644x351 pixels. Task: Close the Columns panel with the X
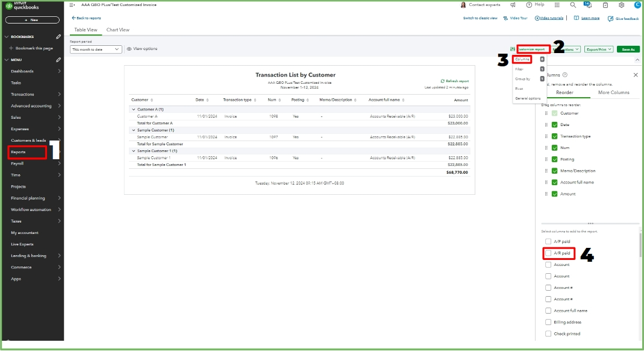pyautogui.click(x=636, y=75)
